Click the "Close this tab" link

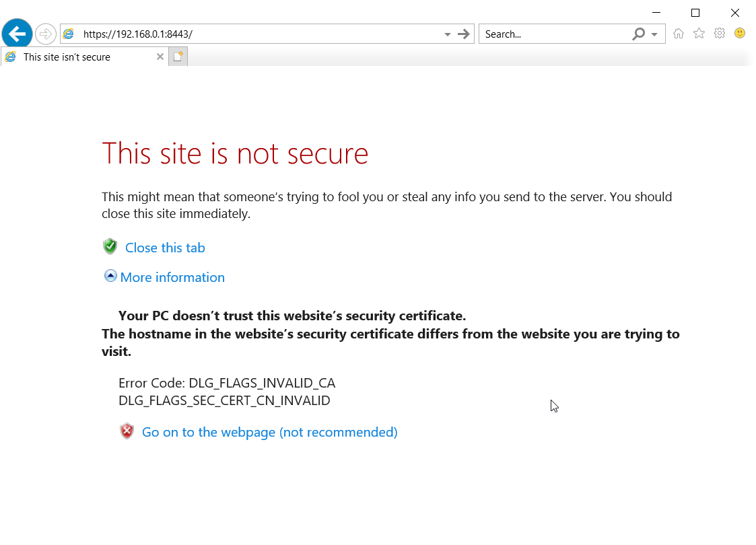[x=165, y=248]
